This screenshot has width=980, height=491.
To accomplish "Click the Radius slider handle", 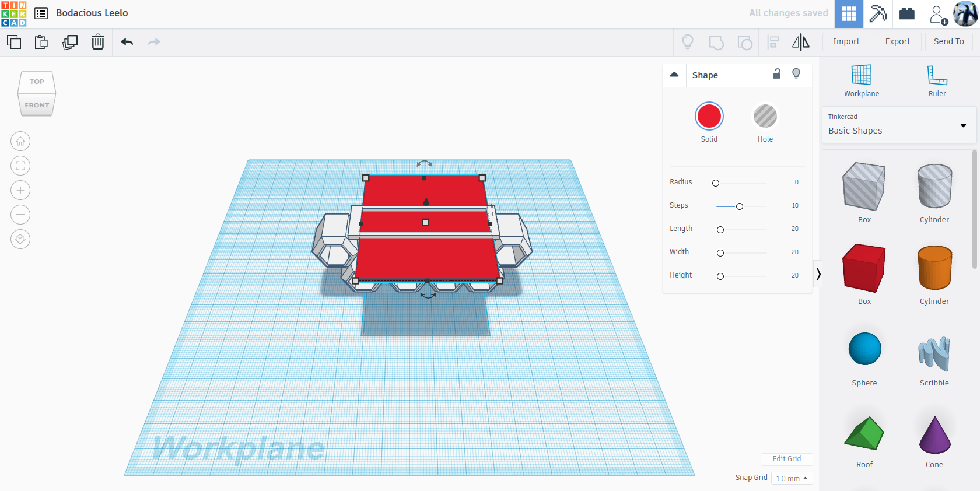I will tap(716, 183).
